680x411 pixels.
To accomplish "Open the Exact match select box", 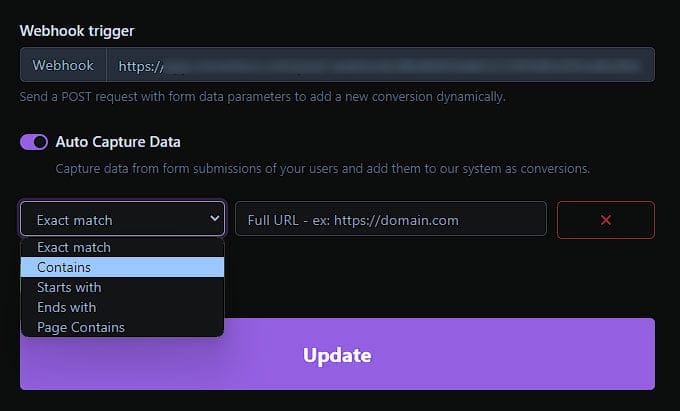I will tap(110, 220).
